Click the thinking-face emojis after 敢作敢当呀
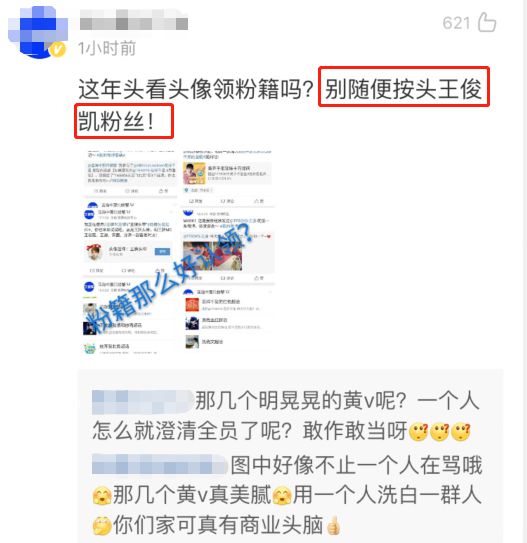 [440, 432]
